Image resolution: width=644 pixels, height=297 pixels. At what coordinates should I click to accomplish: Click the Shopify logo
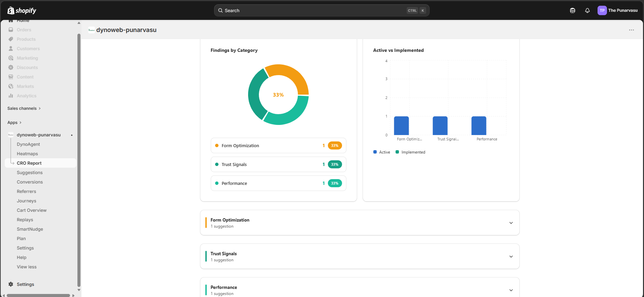pos(22,10)
